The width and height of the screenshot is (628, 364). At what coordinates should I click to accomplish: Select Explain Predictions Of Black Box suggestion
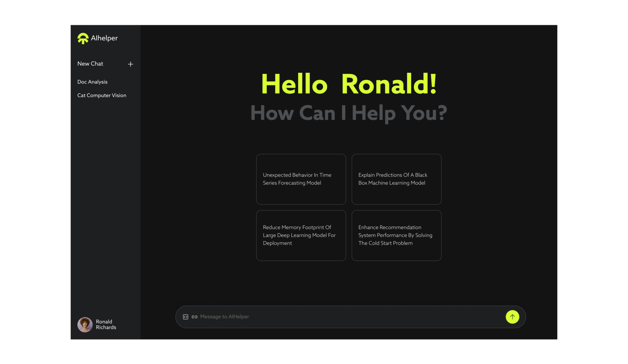396,179
